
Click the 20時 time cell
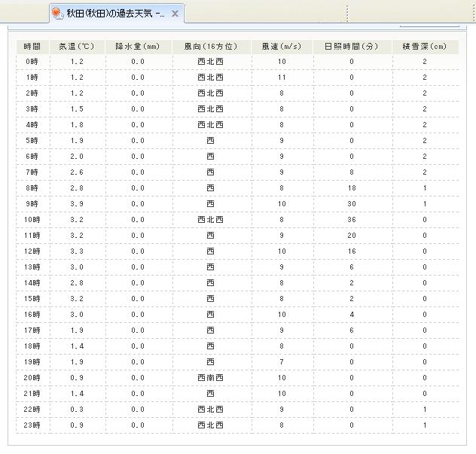coord(32,377)
